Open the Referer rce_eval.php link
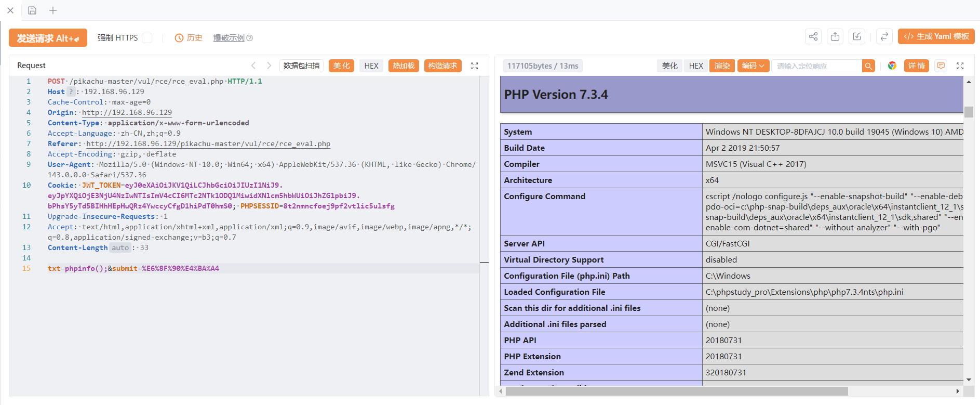Screen dimensions: 980x405 point(208,143)
